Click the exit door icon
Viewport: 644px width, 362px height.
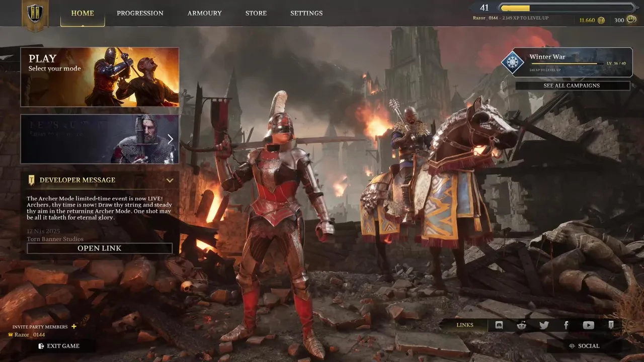click(x=41, y=346)
